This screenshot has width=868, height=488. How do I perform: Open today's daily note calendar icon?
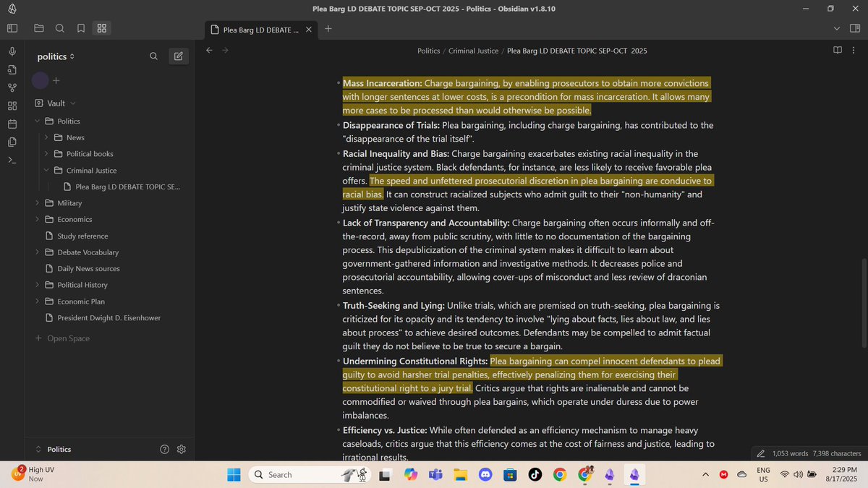[x=12, y=124]
